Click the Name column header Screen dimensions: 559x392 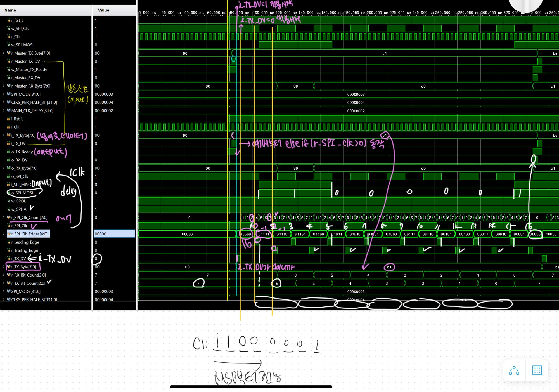click(x=10, y=10)
